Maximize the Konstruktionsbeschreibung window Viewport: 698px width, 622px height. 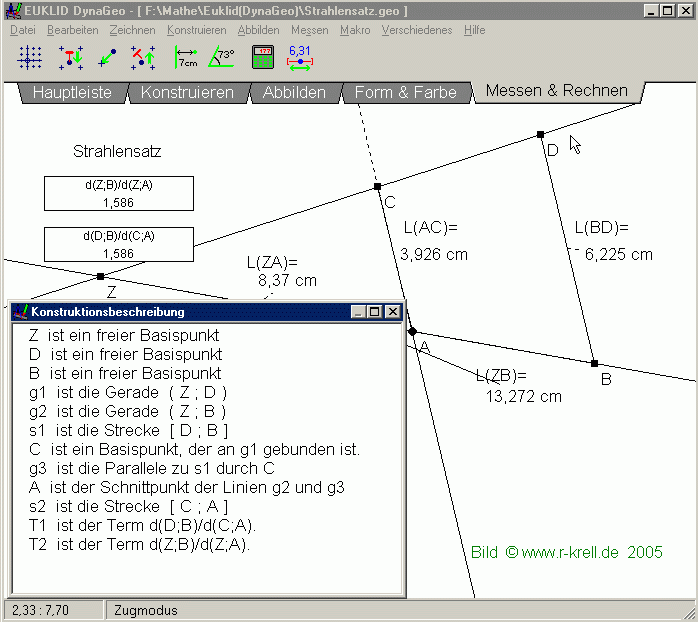375,312
